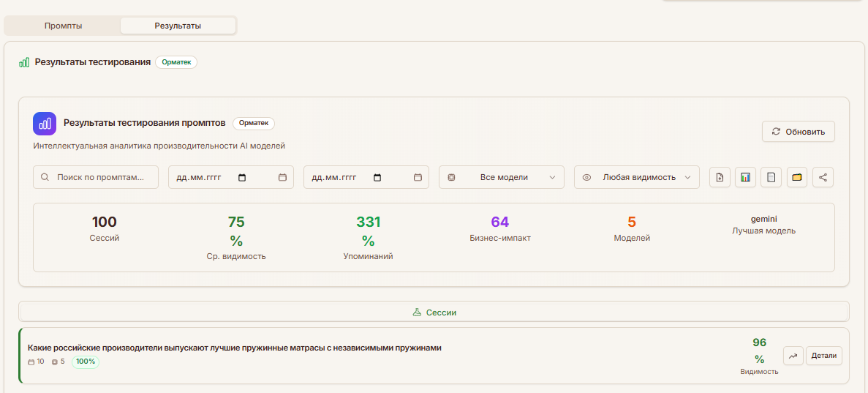Click the trend arrow icon beside Детали
This screenshot has height=393, width=868.
click(793, 356)
